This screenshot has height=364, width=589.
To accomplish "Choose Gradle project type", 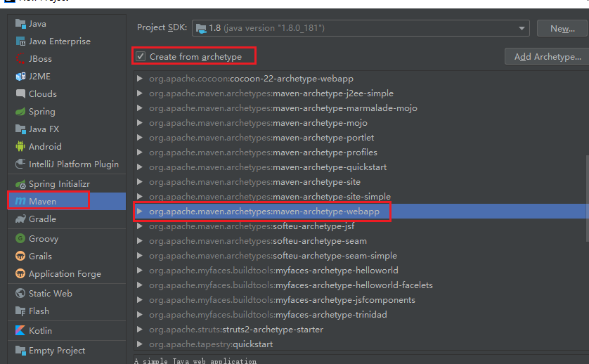I will [67, 219].
